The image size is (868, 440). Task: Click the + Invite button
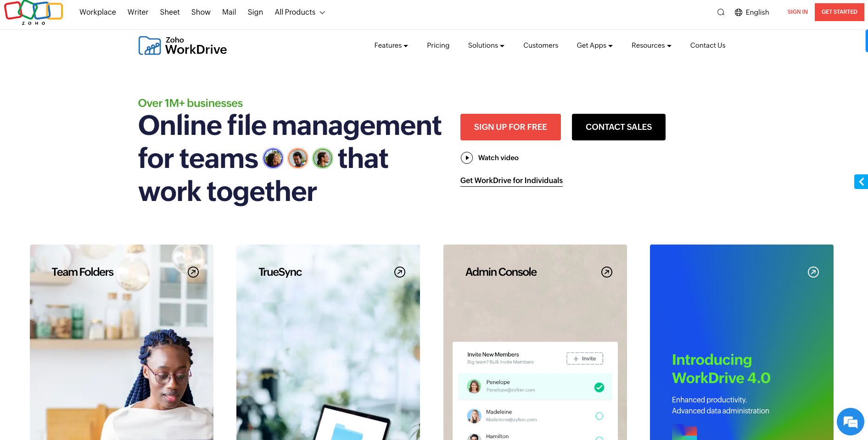585,359
